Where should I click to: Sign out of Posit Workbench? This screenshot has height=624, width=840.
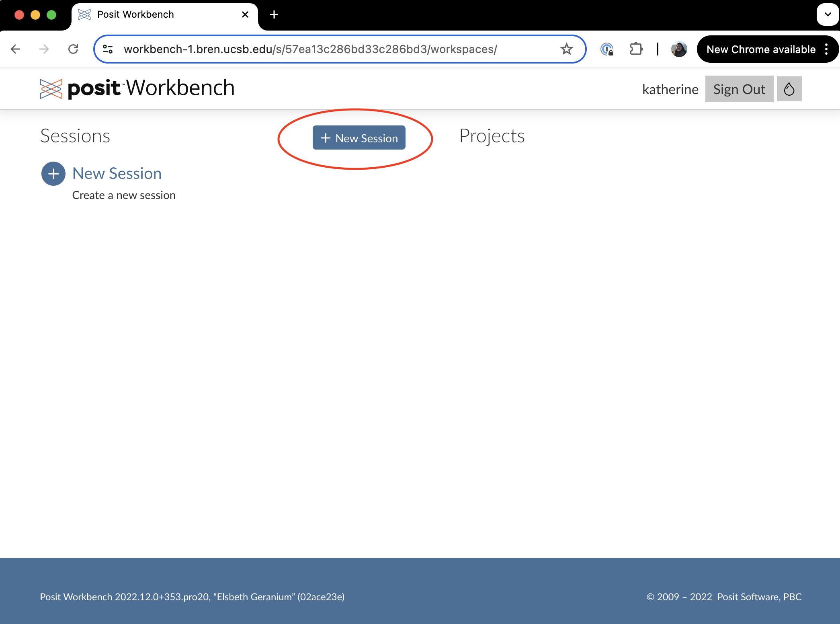(739, 89)
